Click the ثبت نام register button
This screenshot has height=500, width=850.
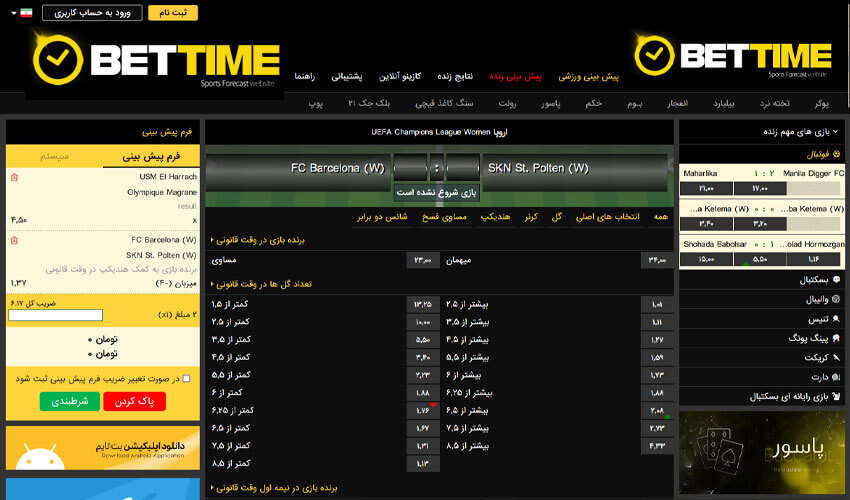pyautogui.click(x=173, y=12)
